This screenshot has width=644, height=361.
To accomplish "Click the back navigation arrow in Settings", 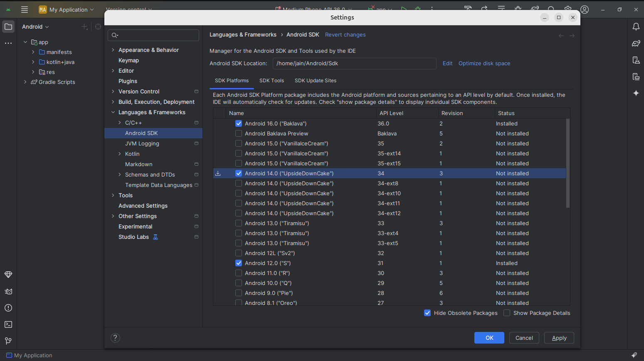I will [561, 36].
